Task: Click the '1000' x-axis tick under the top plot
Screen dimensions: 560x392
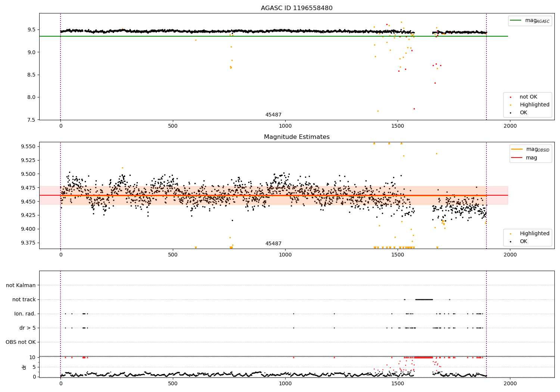Action: tap(285, 126)
